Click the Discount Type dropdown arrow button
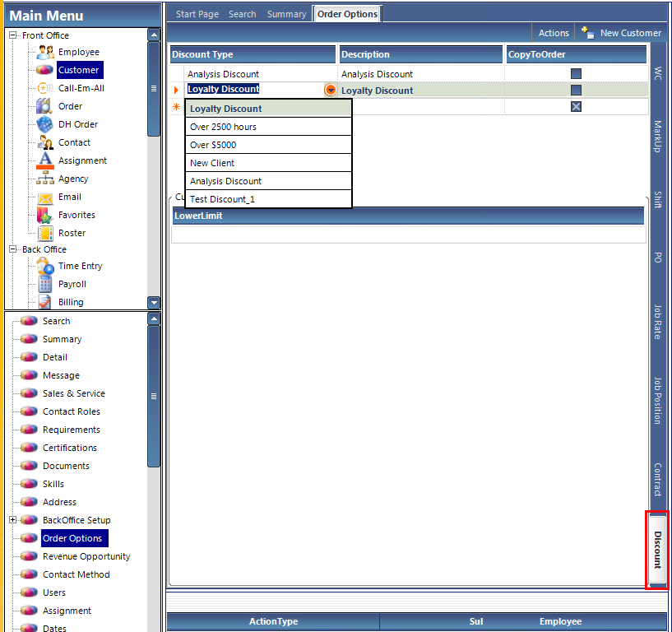The width and height of the screenshot is (672, 632). coord(331,90)
